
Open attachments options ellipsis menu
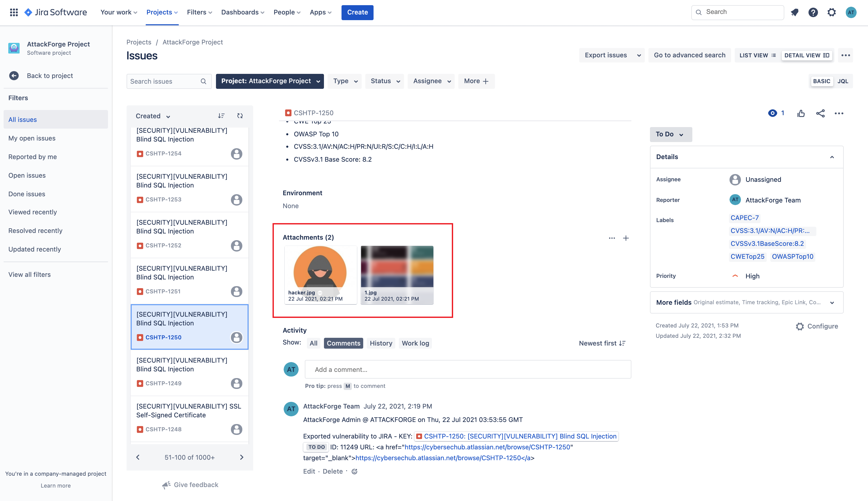[611, 238]
